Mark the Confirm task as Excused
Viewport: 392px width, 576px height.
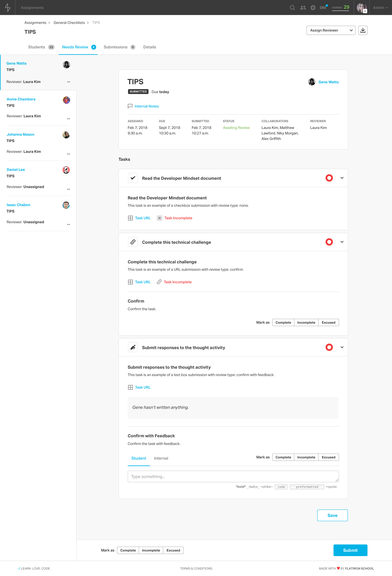[x=328, y=322]
